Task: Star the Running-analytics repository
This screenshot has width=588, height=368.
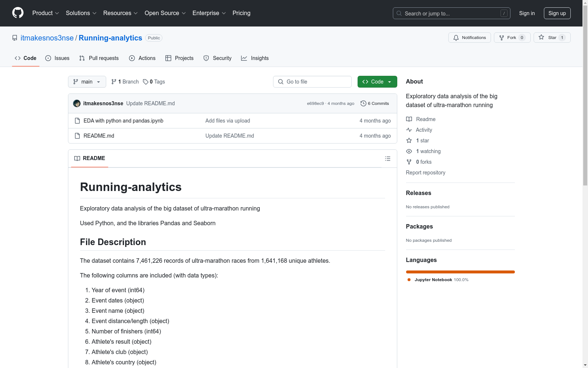Action: coord(552,38)
